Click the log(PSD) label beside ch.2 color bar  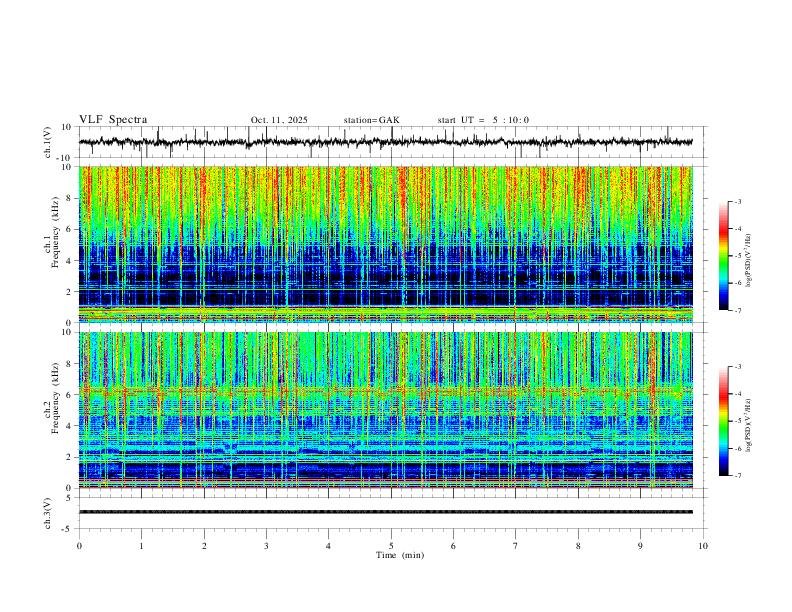[x=748, y=425]
